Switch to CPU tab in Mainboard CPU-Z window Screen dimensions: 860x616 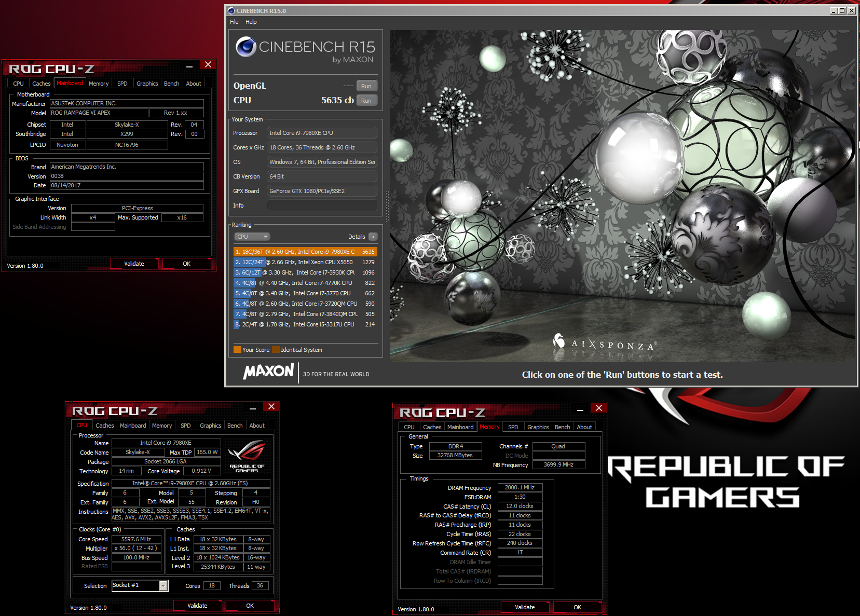pyautogui.click(x=18, y=84)
